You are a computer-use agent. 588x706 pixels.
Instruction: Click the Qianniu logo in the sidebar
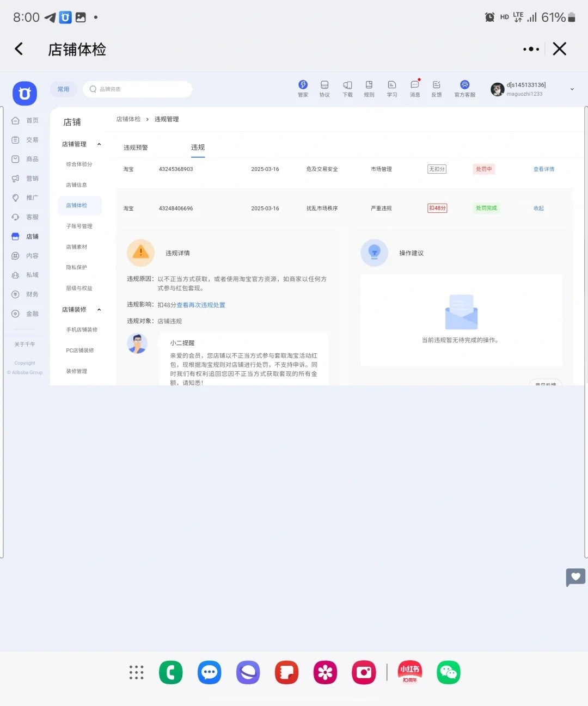(24, 94)
